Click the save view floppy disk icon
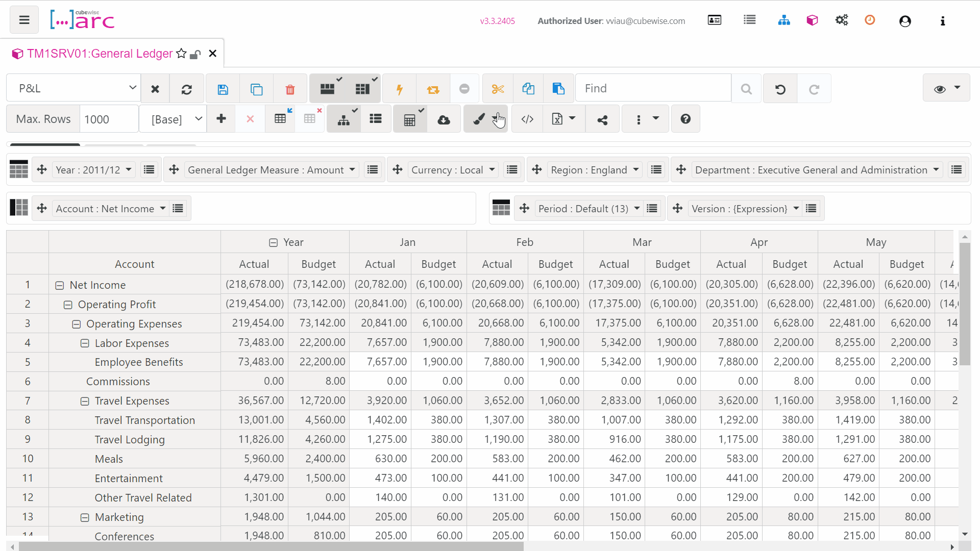Viewport: 980px width, 551px height. [223, 89]
